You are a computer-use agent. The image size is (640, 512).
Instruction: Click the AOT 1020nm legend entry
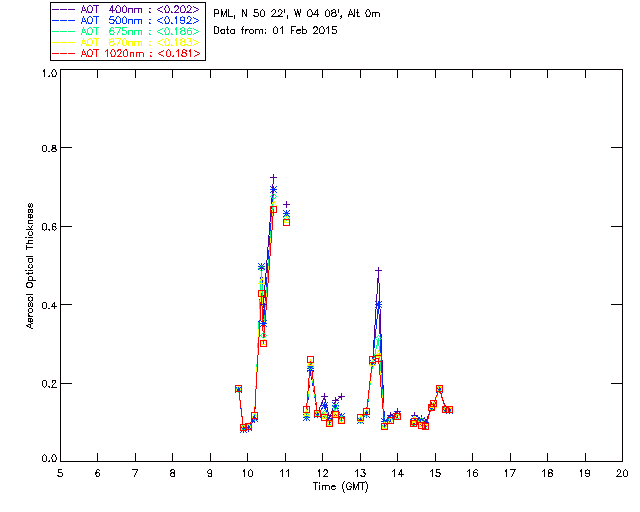coord(126,53)
